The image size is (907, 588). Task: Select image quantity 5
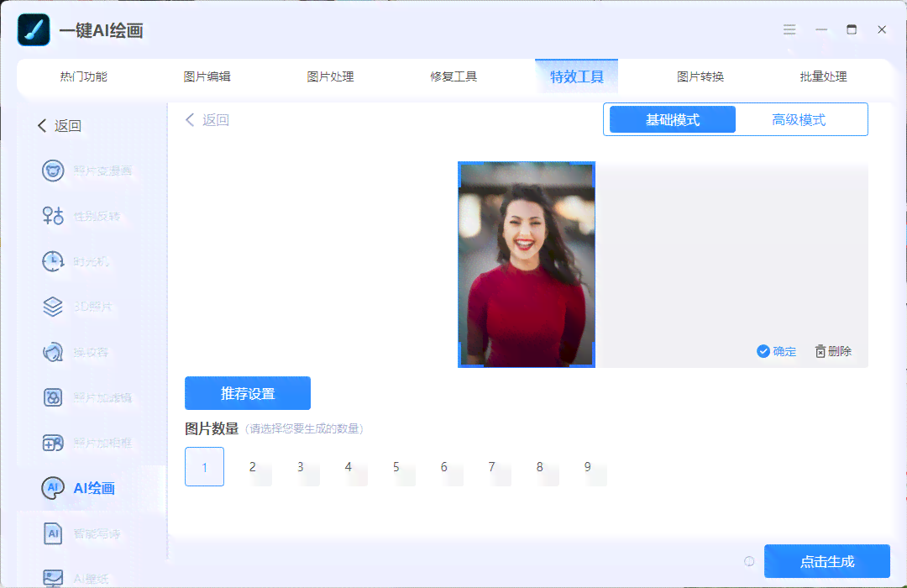396,466
